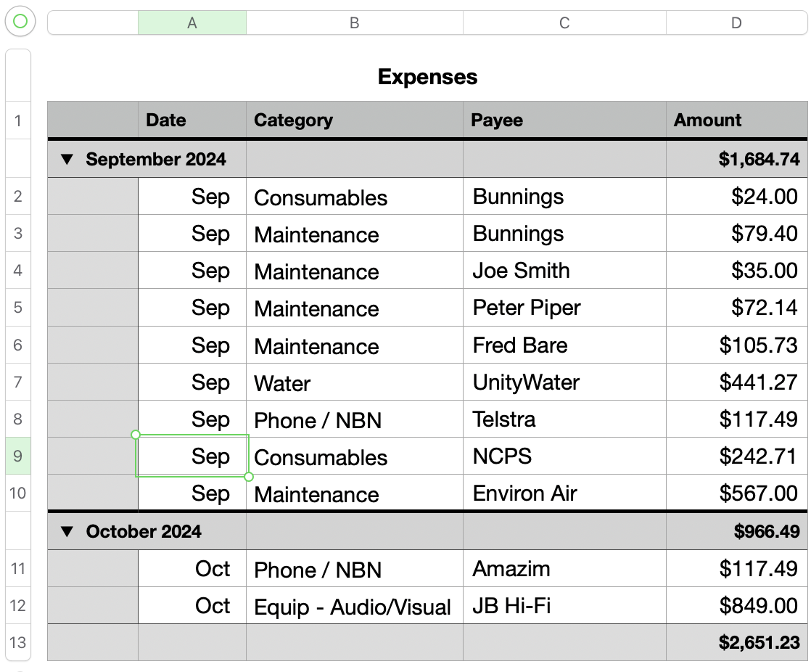811x672 pixels.
Task: Click the bottom-right selection handle of selected cell
Action: point(249,477)
